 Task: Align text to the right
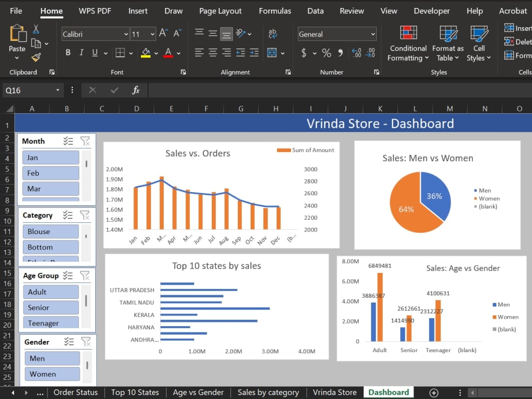[226, 53]
